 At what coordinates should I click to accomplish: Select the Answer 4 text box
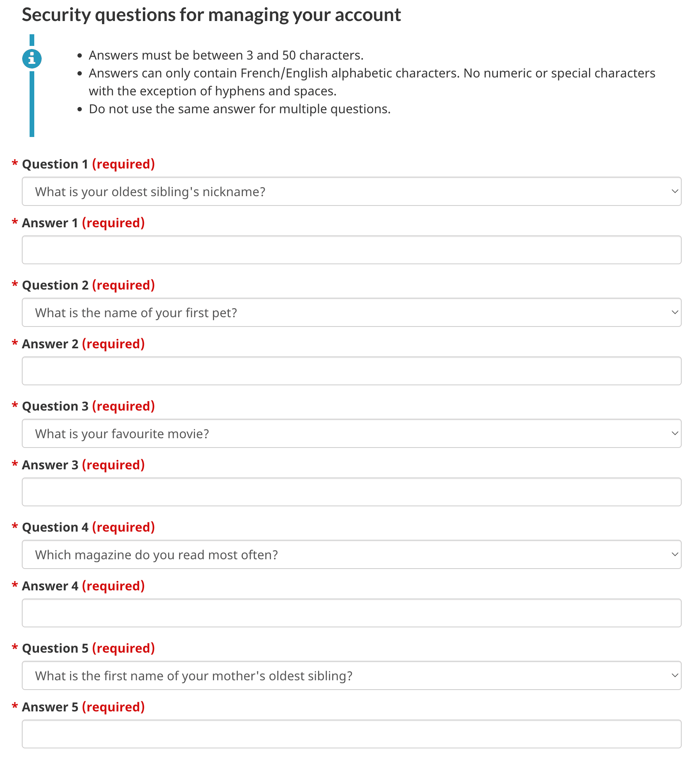coord(351,613)
